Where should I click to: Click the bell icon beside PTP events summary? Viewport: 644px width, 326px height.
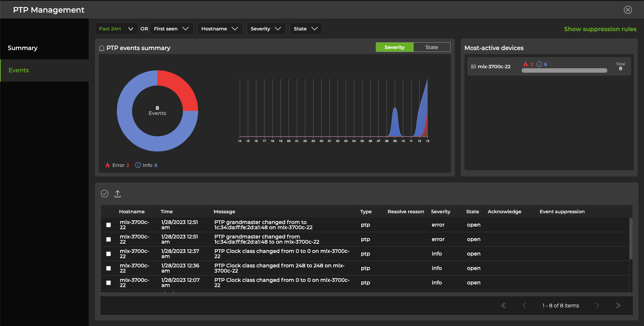(102, 48)
